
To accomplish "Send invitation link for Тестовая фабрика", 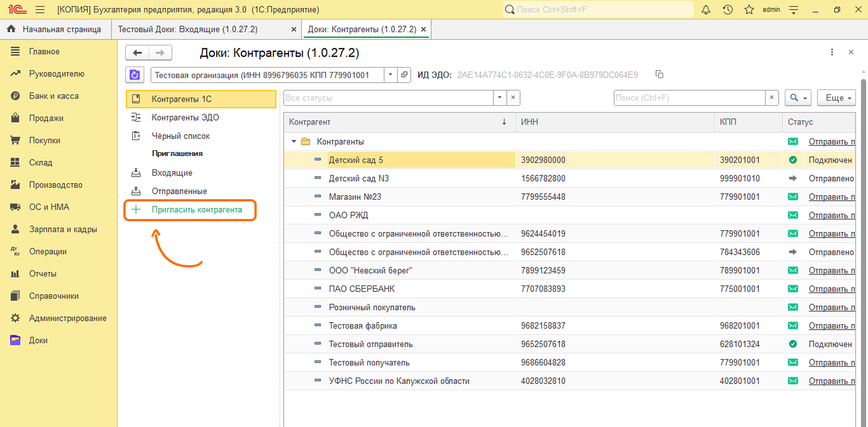I will tap(832, 326).
